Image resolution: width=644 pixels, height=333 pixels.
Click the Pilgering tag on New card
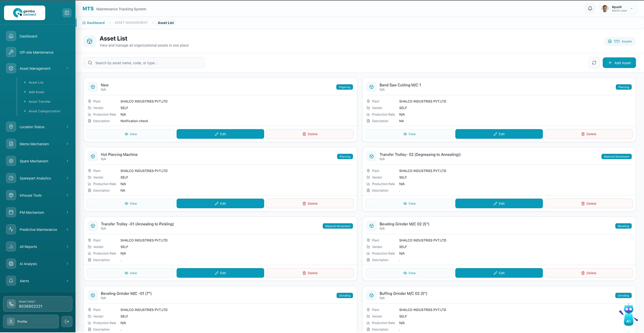(344, 87)
